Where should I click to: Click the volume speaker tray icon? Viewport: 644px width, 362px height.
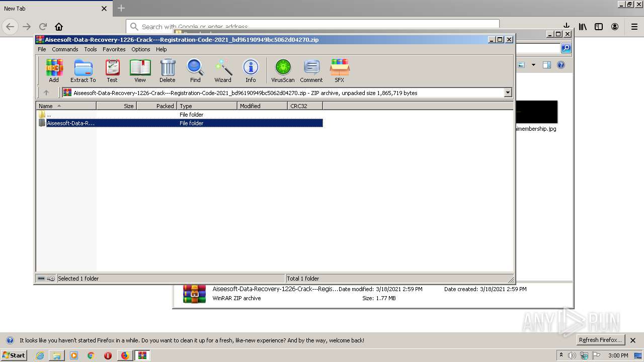[x=572, y=355]
